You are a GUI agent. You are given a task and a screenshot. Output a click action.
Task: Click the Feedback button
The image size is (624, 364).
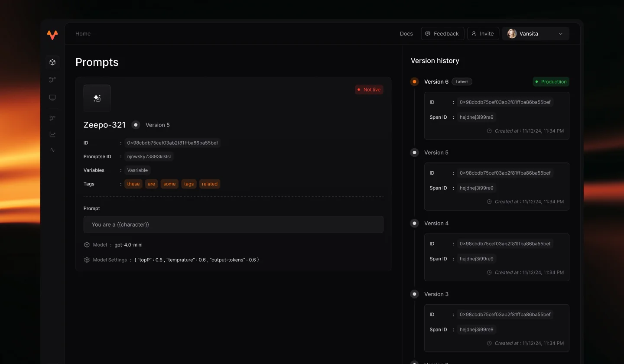(x=442, y=34)
